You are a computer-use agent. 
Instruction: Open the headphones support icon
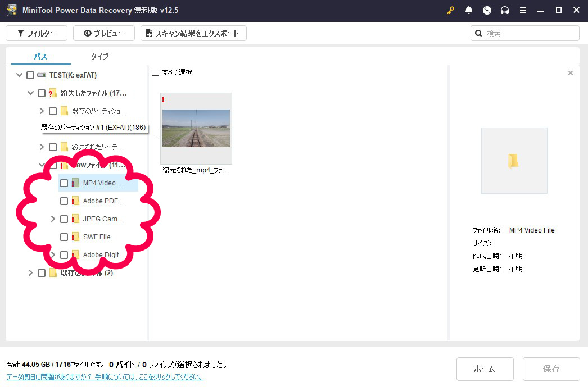coord(505,11)
